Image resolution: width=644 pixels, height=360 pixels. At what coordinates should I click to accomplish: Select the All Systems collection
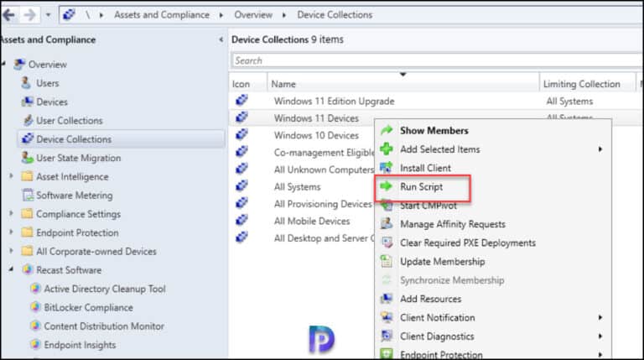tap(298, 187)
